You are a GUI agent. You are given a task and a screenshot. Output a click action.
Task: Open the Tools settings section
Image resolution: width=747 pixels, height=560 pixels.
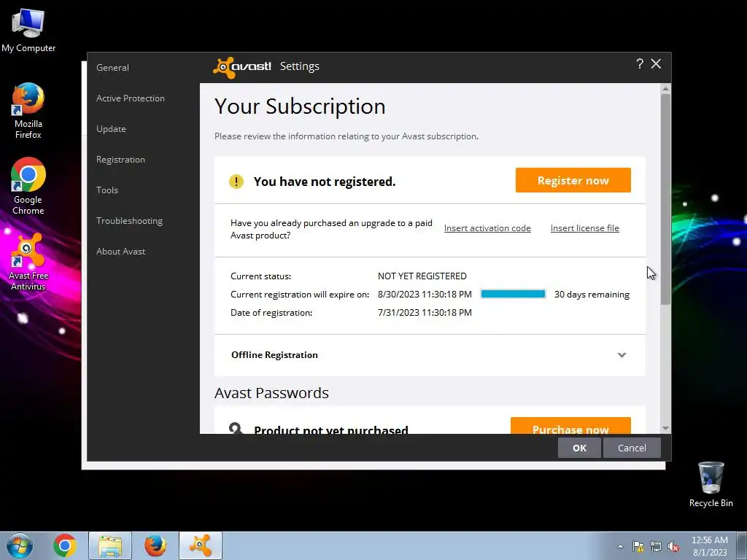pyautogui.click(x=107, y=190)
